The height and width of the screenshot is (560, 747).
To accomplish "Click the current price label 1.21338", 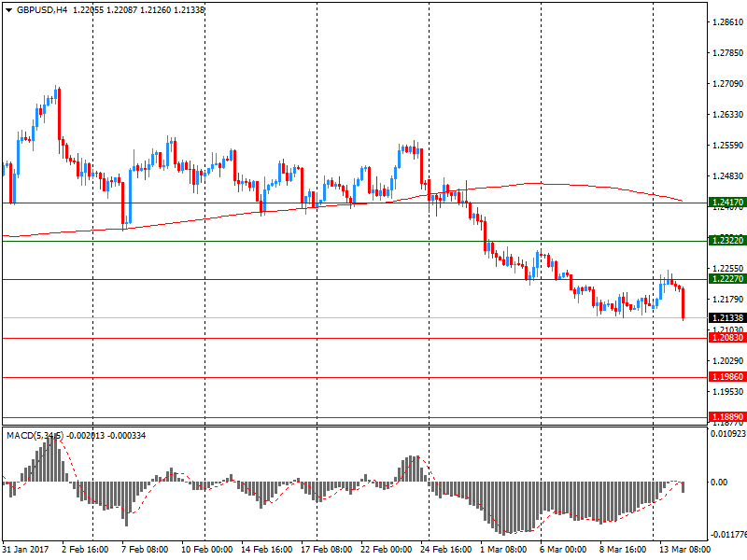I will (727, 317).
